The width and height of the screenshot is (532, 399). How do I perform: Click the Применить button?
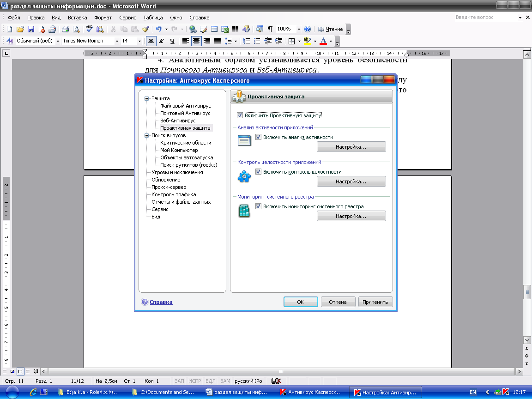375,302
